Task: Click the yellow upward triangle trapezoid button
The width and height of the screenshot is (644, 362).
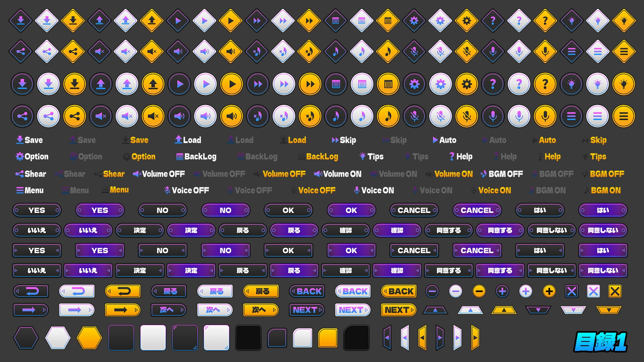Action: tap(503, 310)
